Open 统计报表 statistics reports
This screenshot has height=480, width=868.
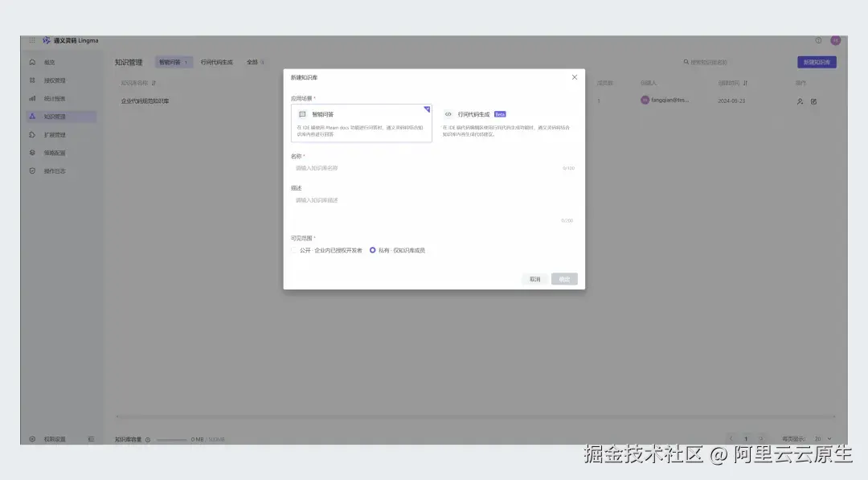tap(51, 98)
